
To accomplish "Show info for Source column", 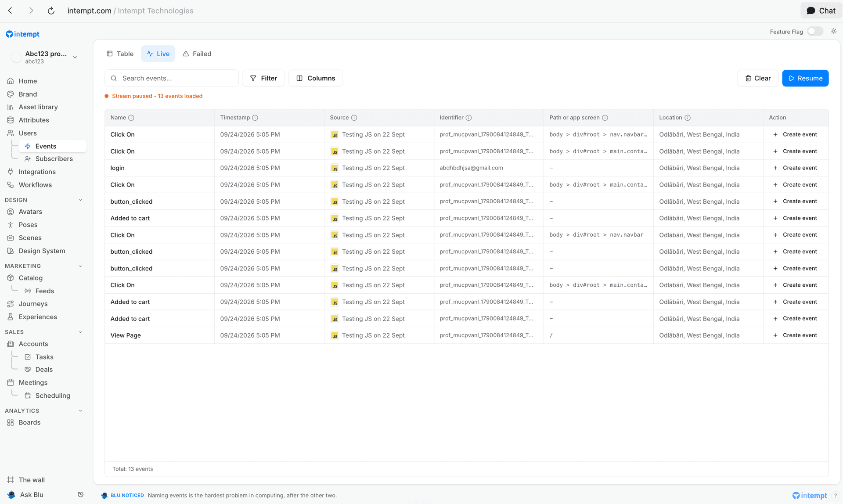I will (x=354, y=118).
